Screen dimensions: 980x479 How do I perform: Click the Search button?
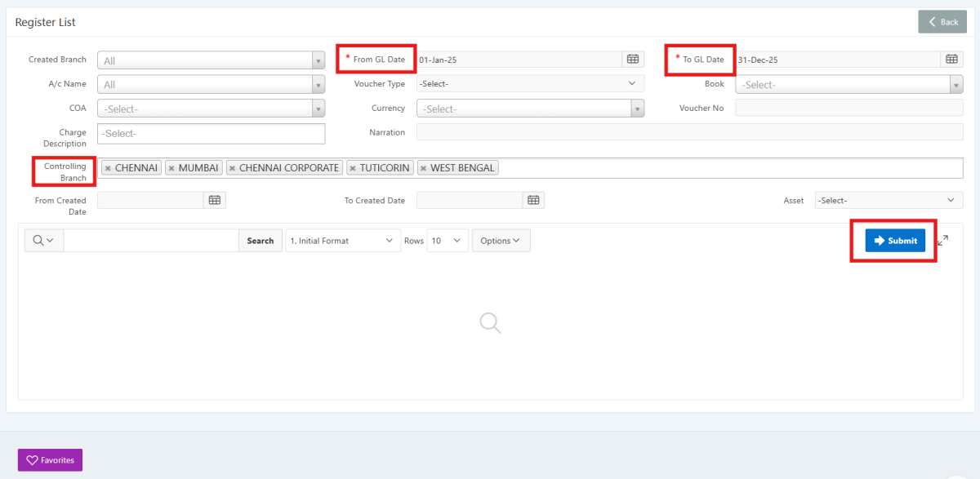(x=260, y=240)
